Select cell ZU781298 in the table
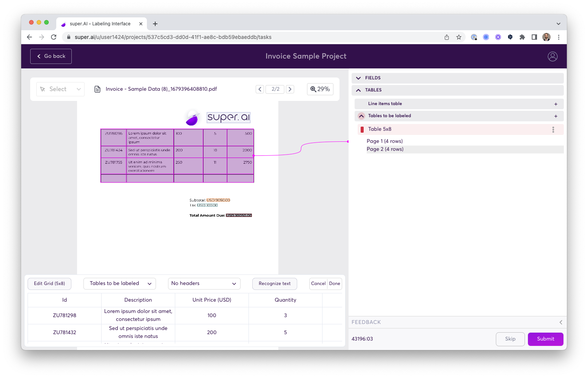Viewport: 588px width, 378px height. pos(65,316)
